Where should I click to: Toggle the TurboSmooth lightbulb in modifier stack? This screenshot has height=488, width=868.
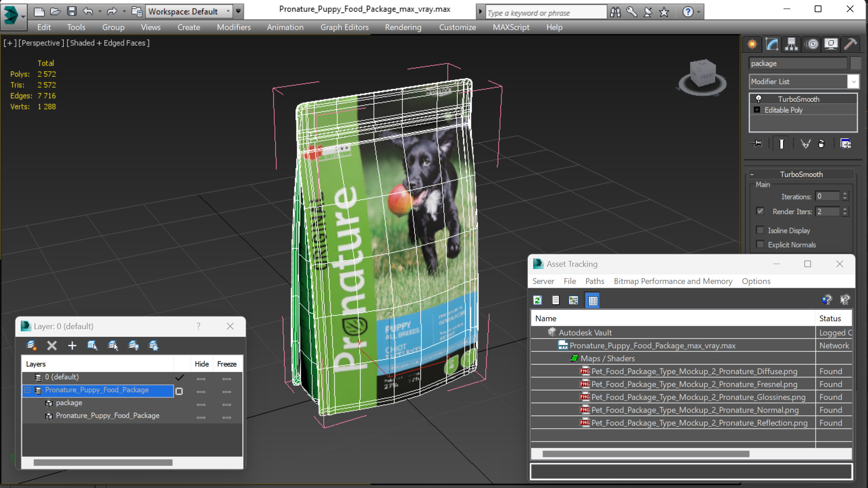[759, 99]
